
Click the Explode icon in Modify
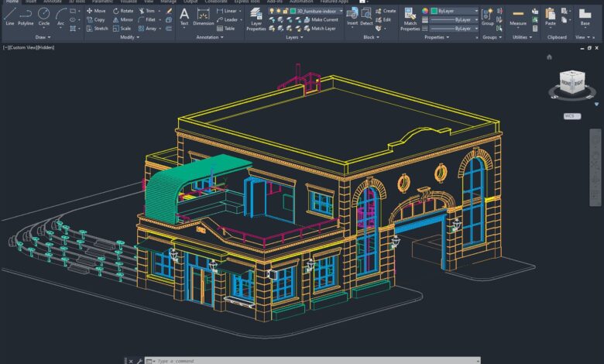pyautogui.click(x=169, y=19)
